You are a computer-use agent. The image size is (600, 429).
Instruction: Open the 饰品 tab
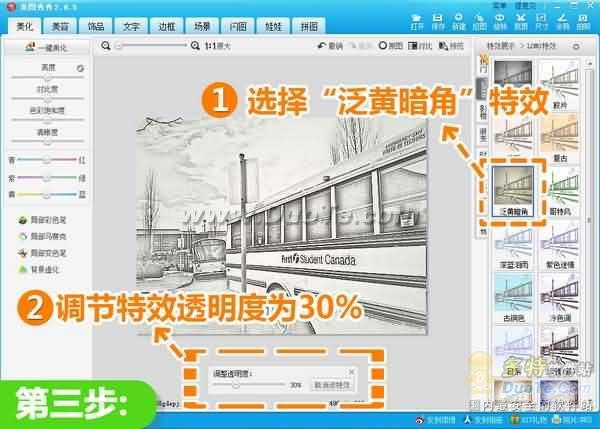pos(96,26)
